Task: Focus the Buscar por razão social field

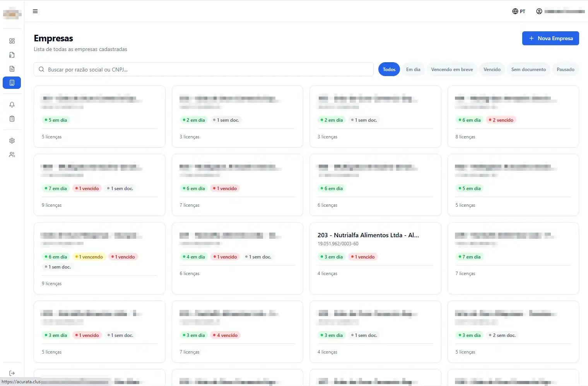Action: point(203,70)
